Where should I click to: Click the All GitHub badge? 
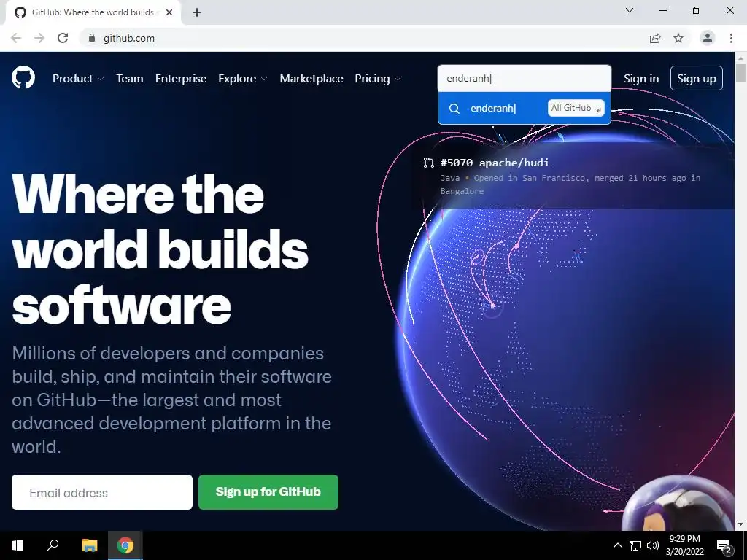click(x=576, y=108)
